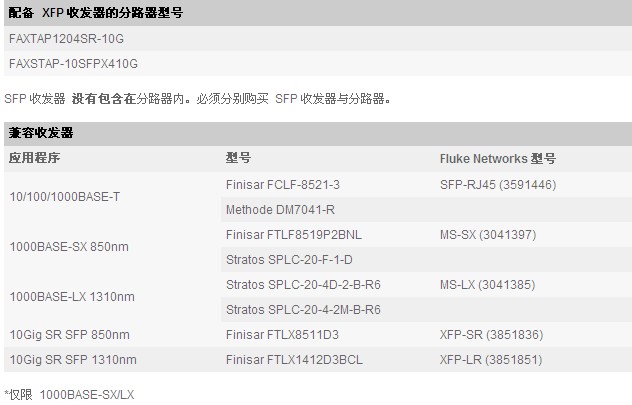Click the 应用程序 column header
Screen dimensions: 632x405
(35, 158)
